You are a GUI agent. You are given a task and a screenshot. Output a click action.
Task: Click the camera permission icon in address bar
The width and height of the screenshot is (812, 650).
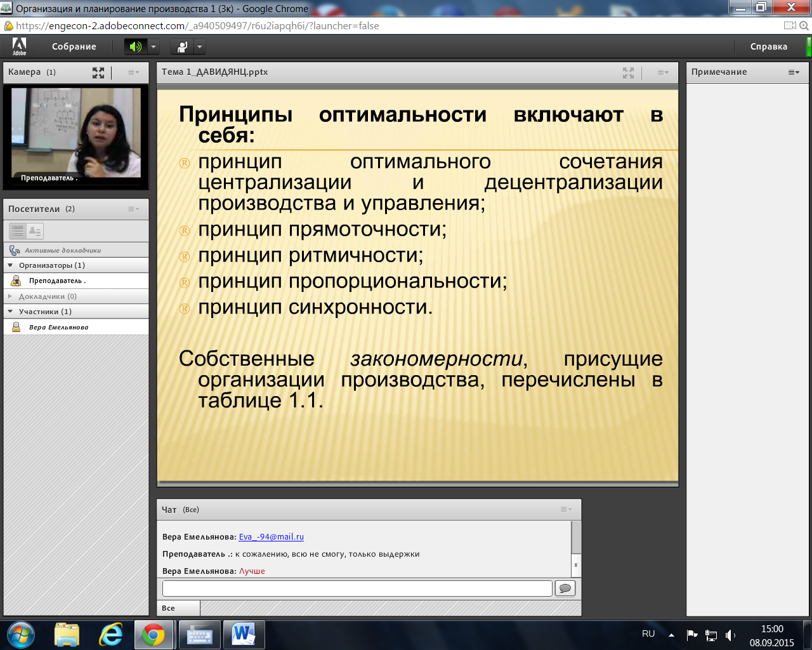(x=790, y=26)
